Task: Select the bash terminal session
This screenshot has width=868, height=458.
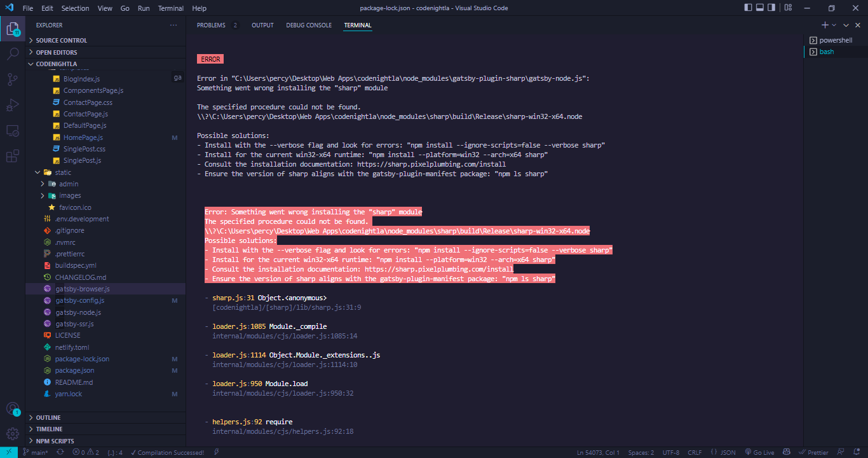Action: coord(828,52)
